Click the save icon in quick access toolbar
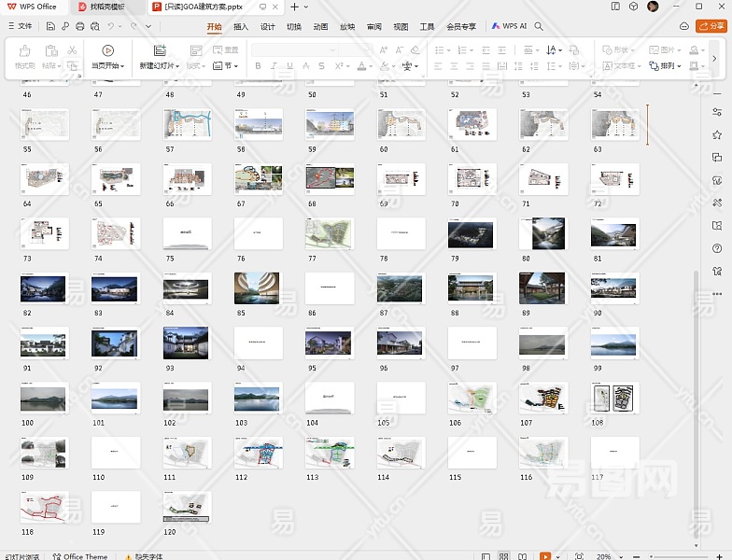 [x=50, y=27]
